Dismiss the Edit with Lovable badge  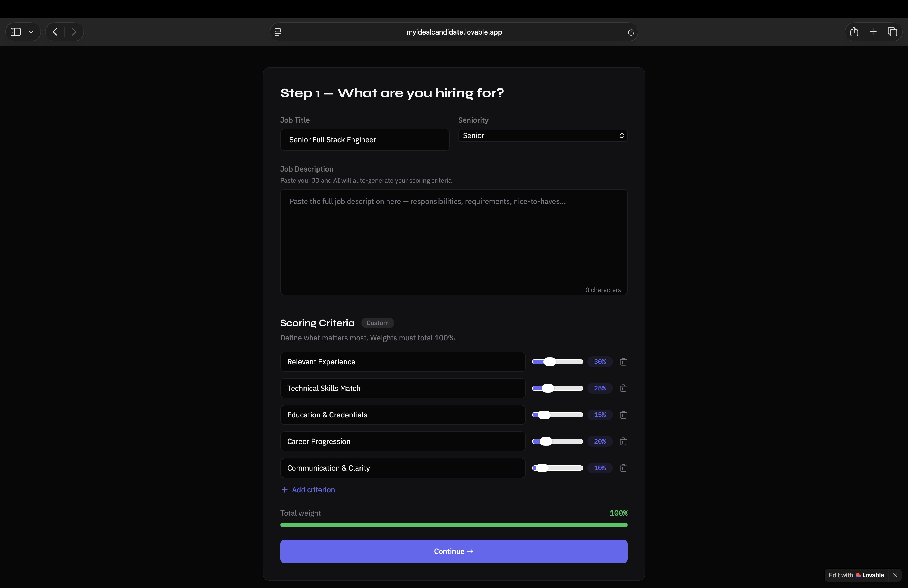point(895,575)
